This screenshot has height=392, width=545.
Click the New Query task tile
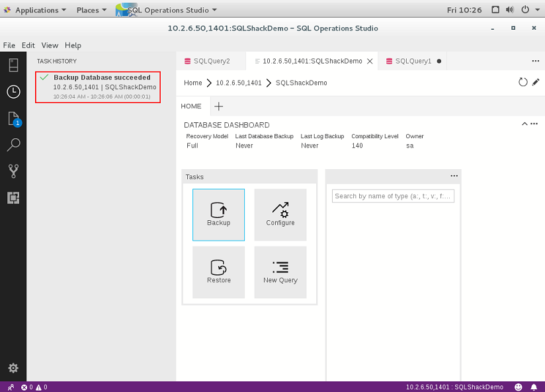[280, 272]
